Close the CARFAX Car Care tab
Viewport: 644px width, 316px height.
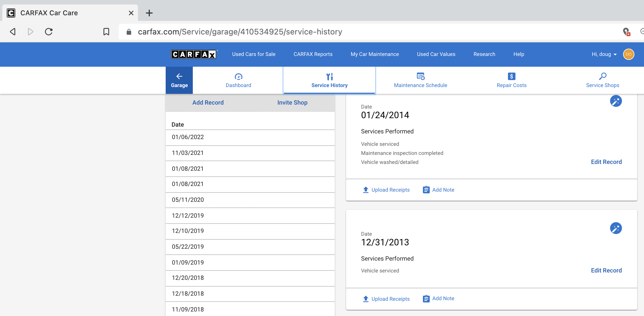coord(131,13)
